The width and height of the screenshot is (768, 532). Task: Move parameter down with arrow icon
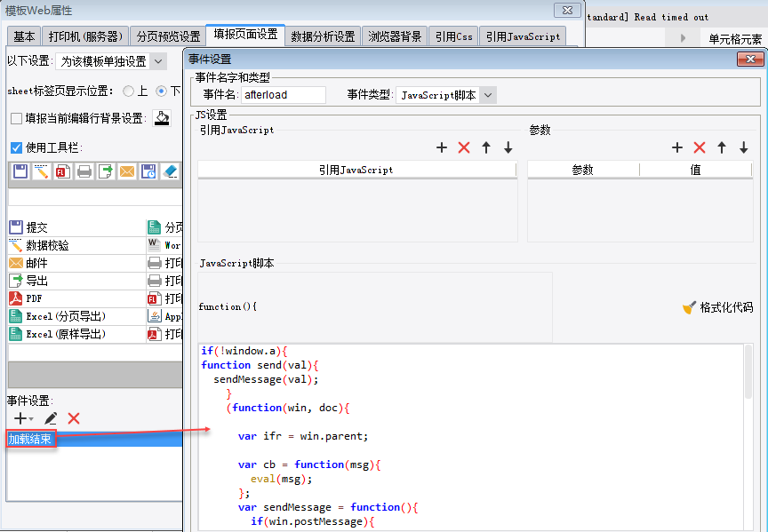(x=743, y=147)
